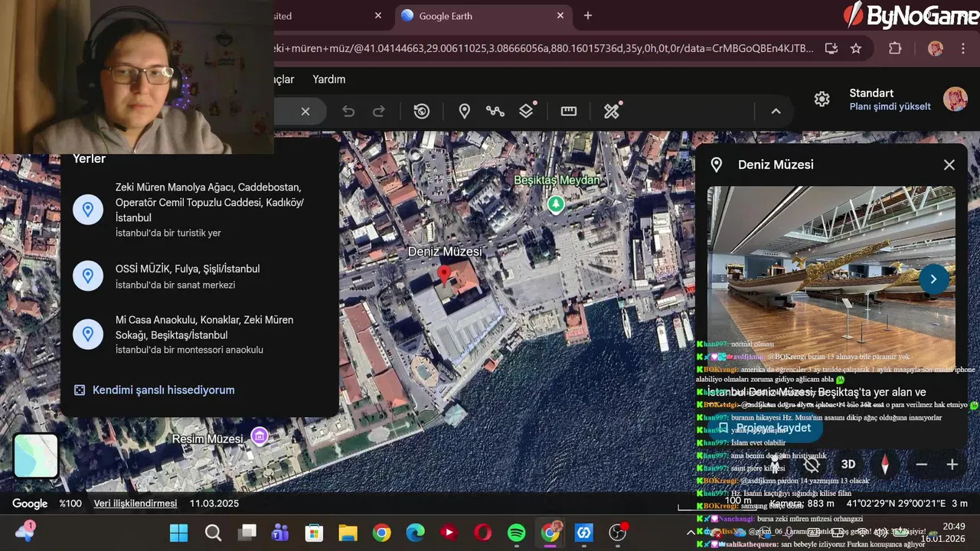Select Zeki Müren Manolya Ağacı result
Viewport: 980px width, 551px height.
[199, 210]
